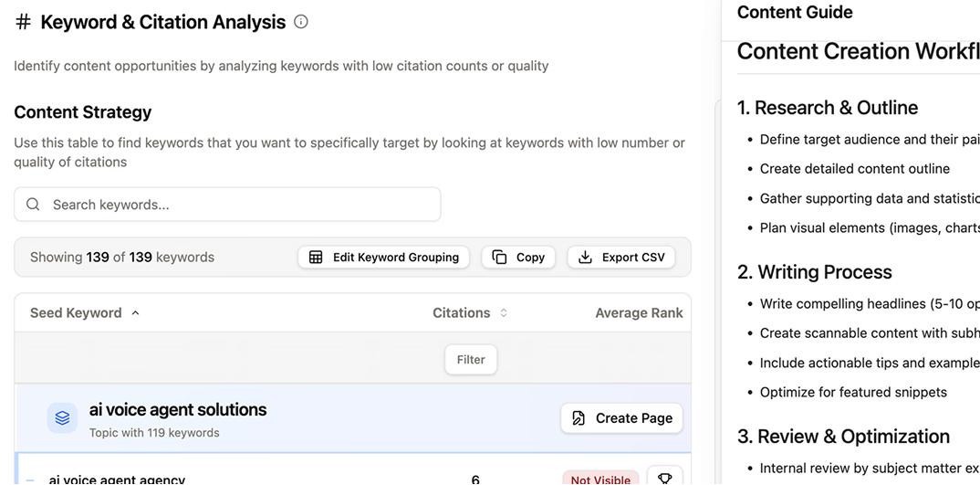Open the Content Guide panel header
Image resolution: width=980 pixels, height=485 pixels.
coord(795,13)
